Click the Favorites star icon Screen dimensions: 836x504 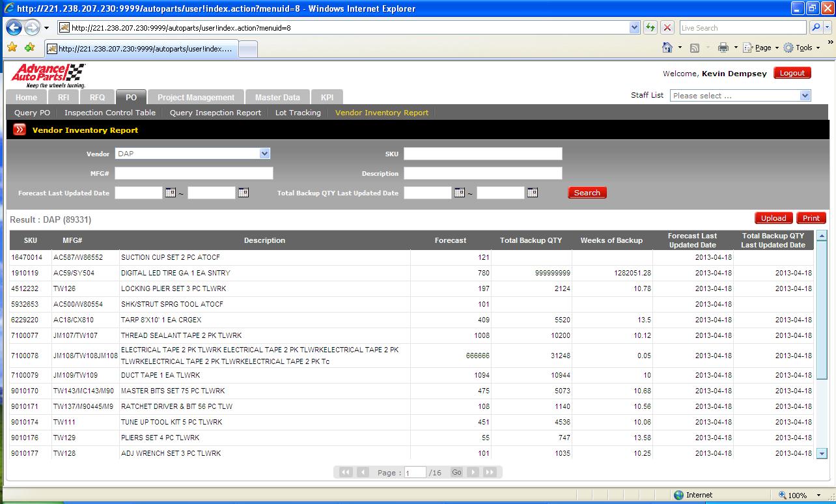[12, 48]
